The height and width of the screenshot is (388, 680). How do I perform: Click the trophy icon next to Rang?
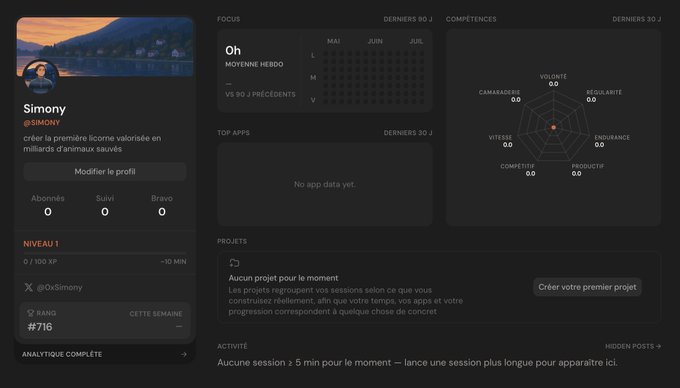click(30, 313)
